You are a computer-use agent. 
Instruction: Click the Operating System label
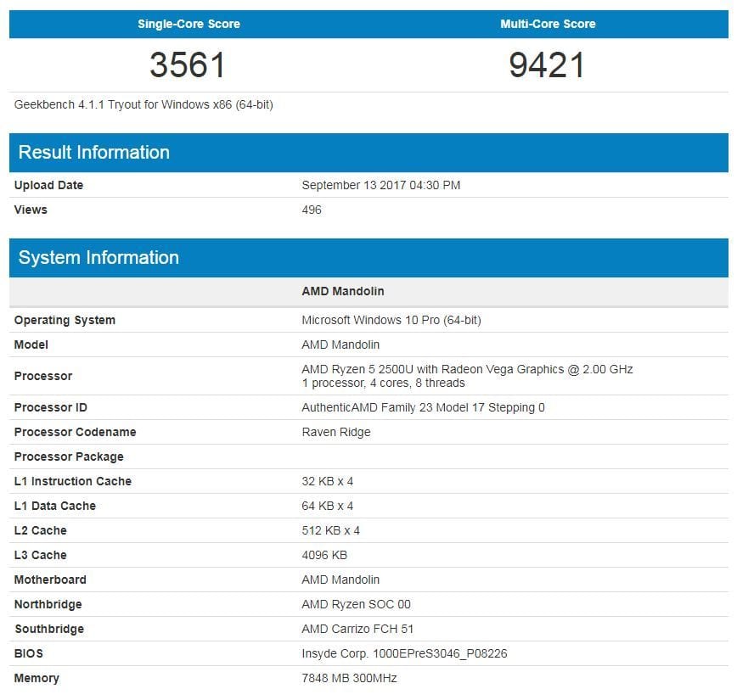tap(65, 320)
